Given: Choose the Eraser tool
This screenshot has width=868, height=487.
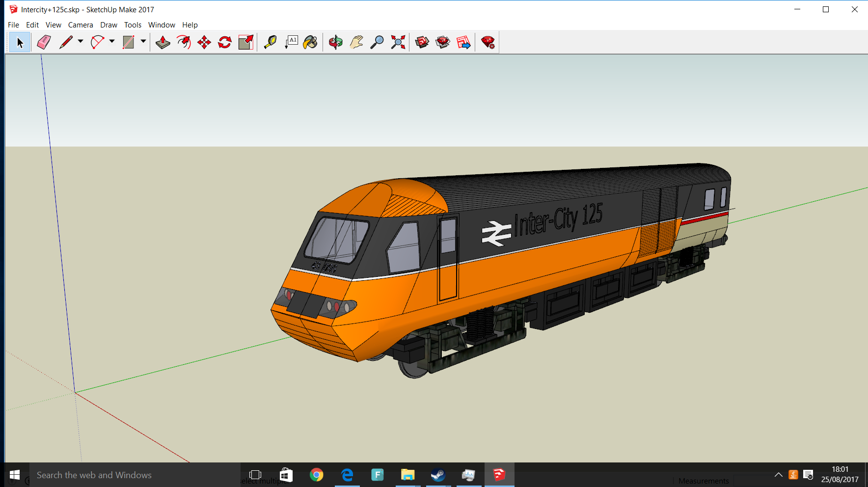Looking at the screenshot, I should [x=44, y=42].
